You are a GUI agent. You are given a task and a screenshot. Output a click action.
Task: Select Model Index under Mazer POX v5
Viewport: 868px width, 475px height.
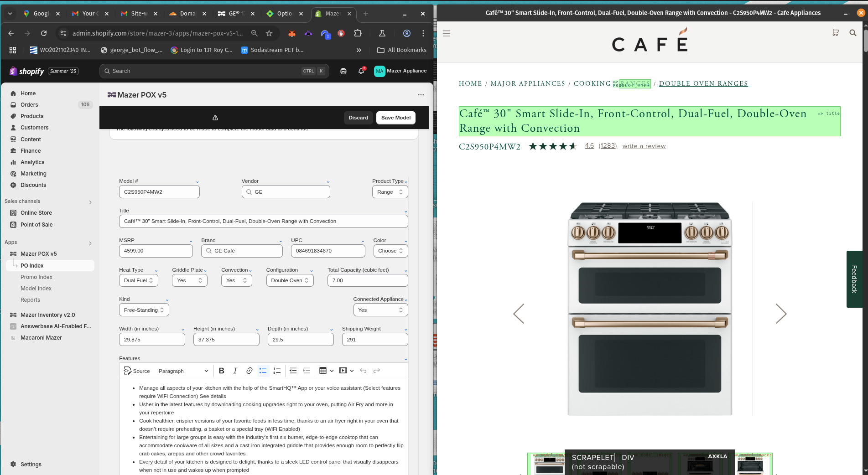(x=36, y=289)
